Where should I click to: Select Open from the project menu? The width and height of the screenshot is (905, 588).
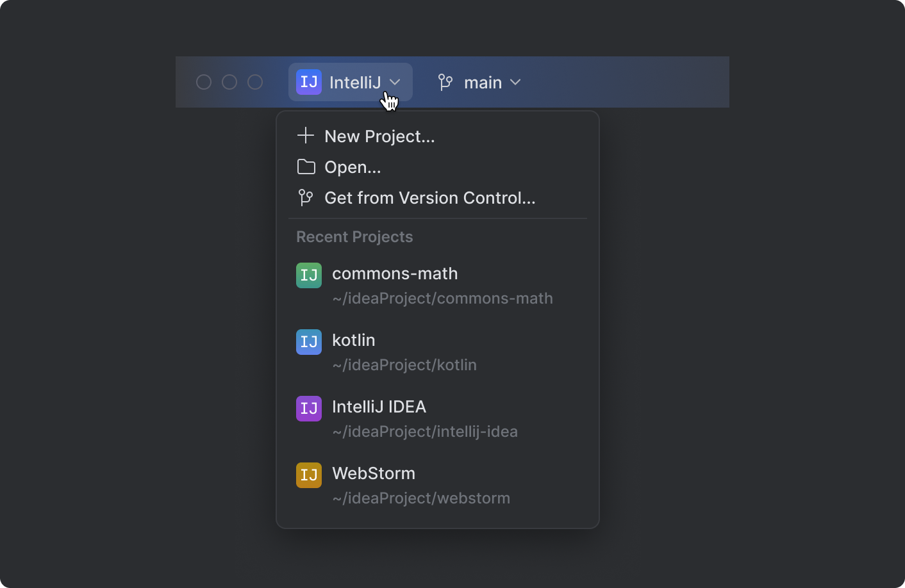[x=353, y=167]
